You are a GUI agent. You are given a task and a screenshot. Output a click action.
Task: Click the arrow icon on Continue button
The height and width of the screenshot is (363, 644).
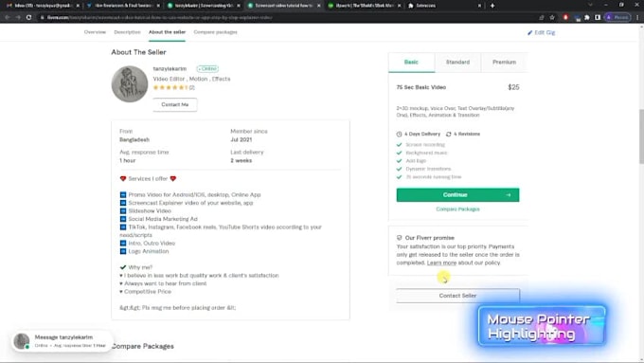pos(509,195)
